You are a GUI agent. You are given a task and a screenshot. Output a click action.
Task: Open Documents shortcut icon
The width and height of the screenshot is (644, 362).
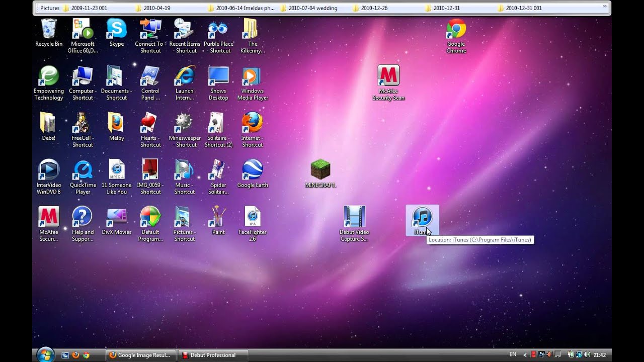(x=116, y=83)
